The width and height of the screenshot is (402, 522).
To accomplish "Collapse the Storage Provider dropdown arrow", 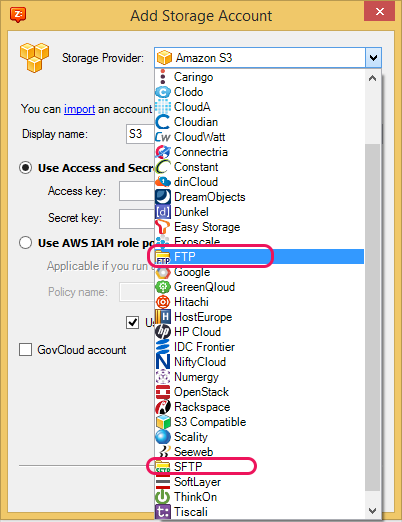I will point(373,58).
